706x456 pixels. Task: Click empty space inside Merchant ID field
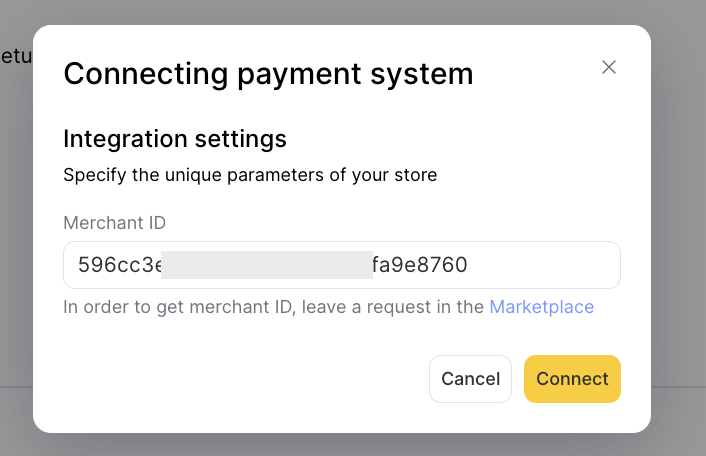[x=544, y=265]
